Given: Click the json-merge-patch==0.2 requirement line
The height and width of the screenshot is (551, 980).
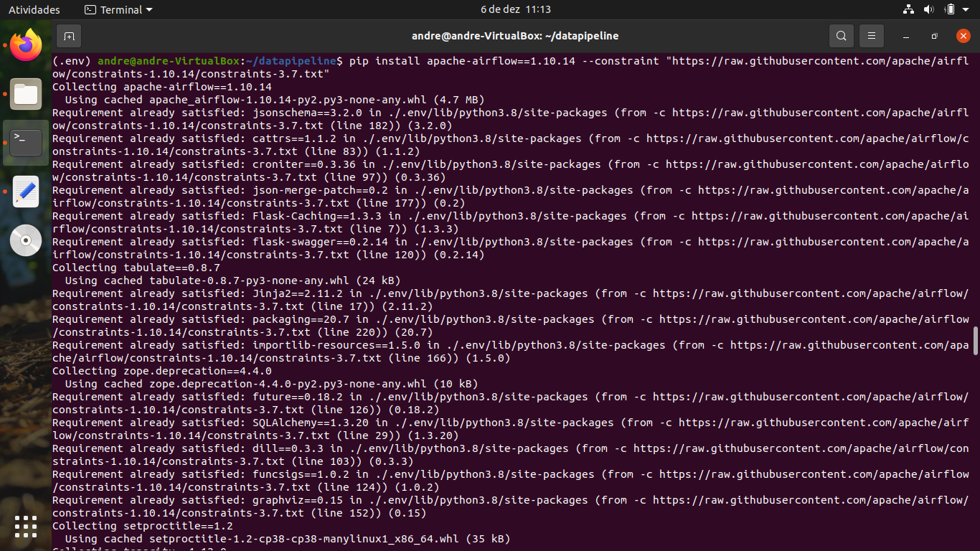Looking at the screenshot, I should point(510,197).
